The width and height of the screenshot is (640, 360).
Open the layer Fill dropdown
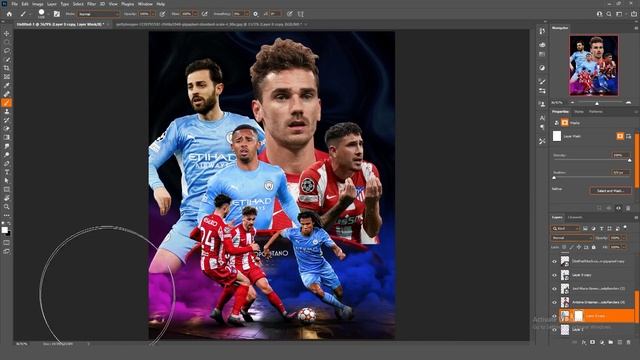coord(623,247)
